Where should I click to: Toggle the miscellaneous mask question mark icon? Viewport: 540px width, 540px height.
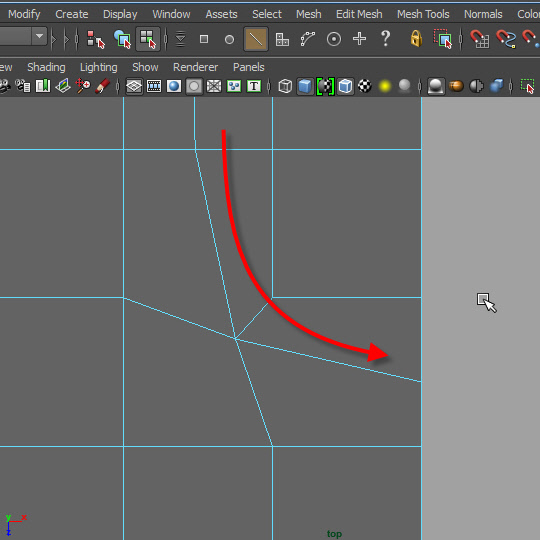tap(386, 38)
